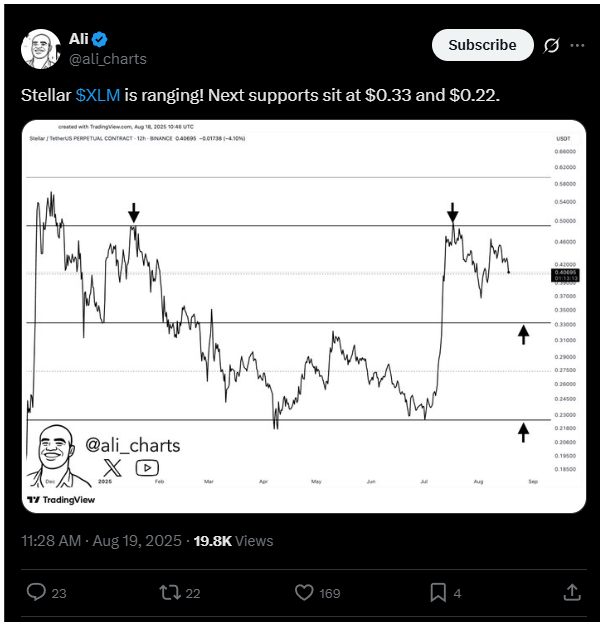This screenshot has width=604, height=626.
Task: Open the XLM chart image
Action: (304, 316)
